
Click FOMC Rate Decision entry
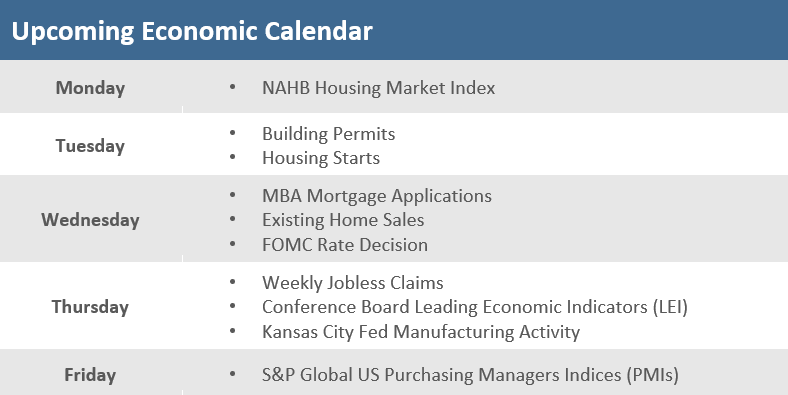click(345, 245)
